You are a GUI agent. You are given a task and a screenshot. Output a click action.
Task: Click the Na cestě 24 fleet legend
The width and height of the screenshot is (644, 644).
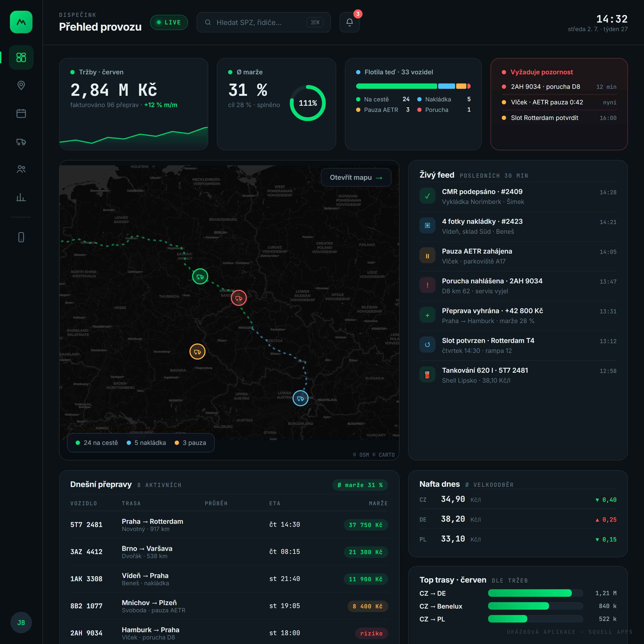coord(383,99)
